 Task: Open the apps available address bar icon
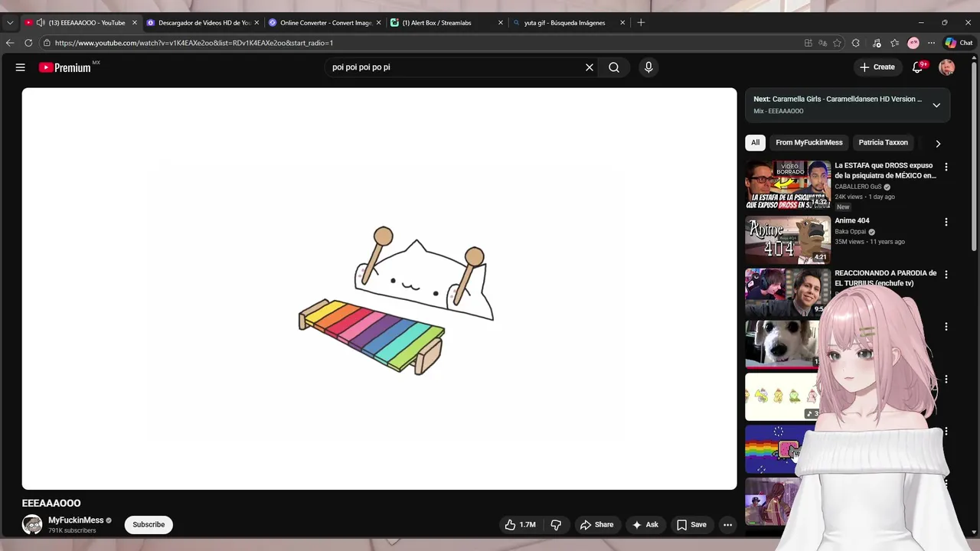point(808,43)
